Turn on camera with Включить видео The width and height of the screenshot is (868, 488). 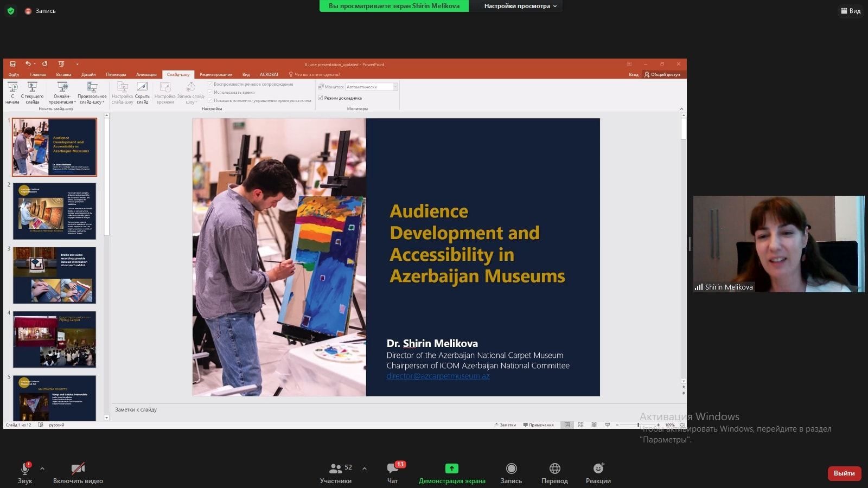point(78,468)
